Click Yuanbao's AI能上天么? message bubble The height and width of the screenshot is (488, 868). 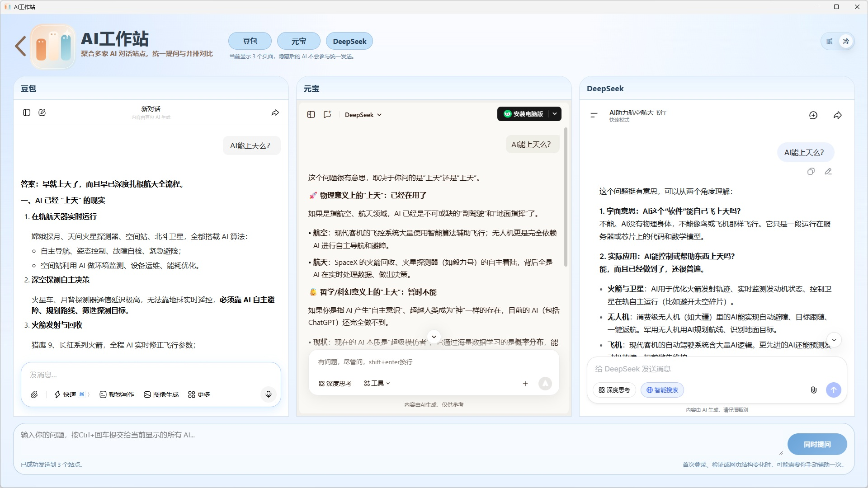point(532,144)
